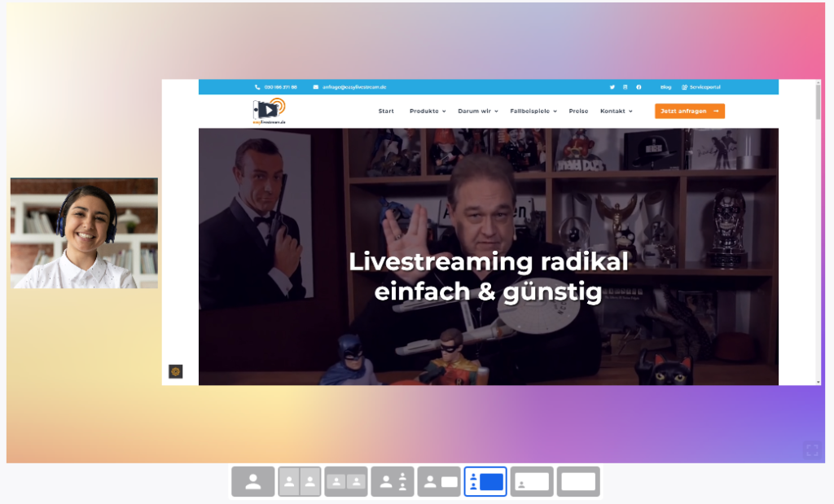834x504 pixels.
Task: Expand the Darum wir dropdown
Action: (x=477, y=111)
